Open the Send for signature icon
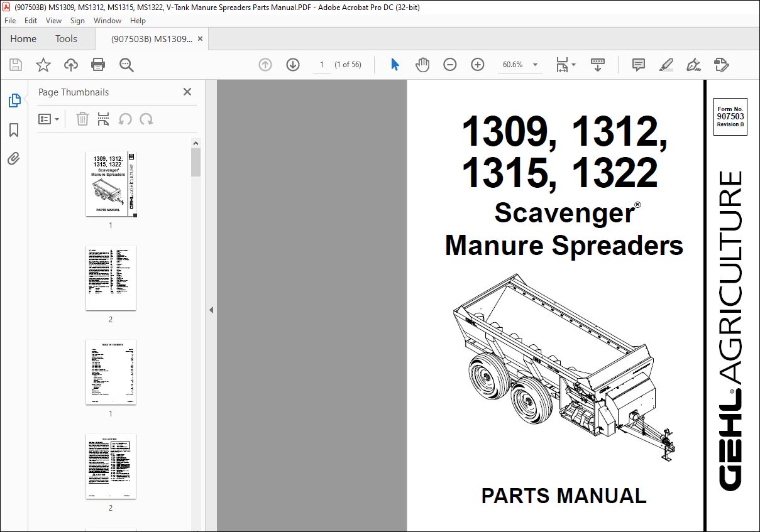This screenshot has height=532, width=760. click(x=722, y=65)
